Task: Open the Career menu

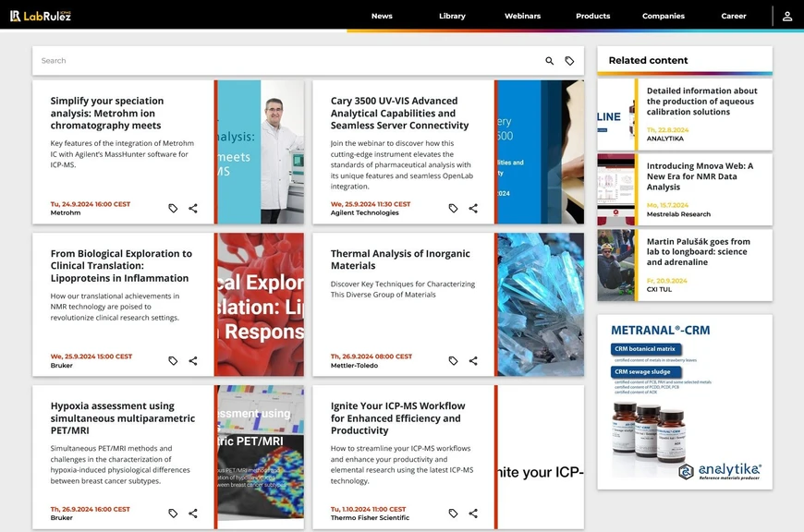Action: click(733, 16)
